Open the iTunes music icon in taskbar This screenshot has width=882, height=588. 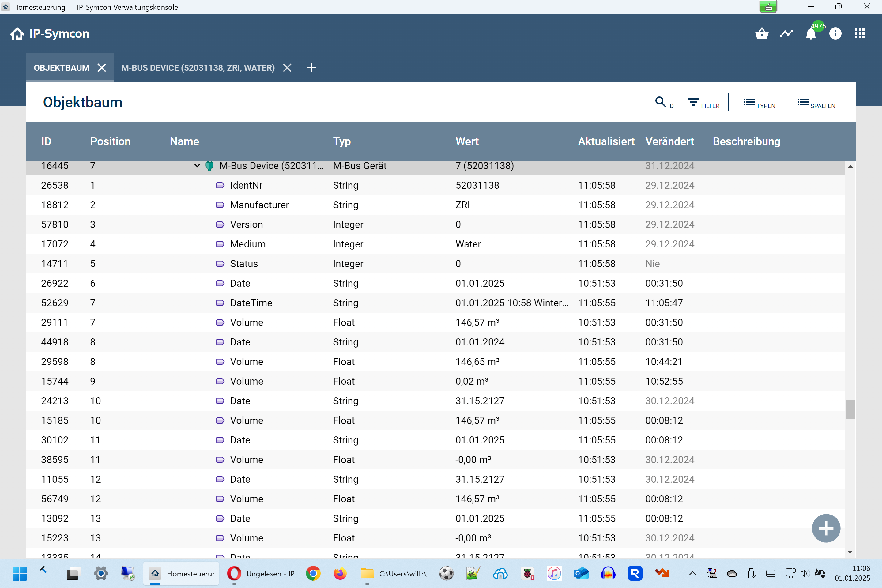(x=554, y=573)
